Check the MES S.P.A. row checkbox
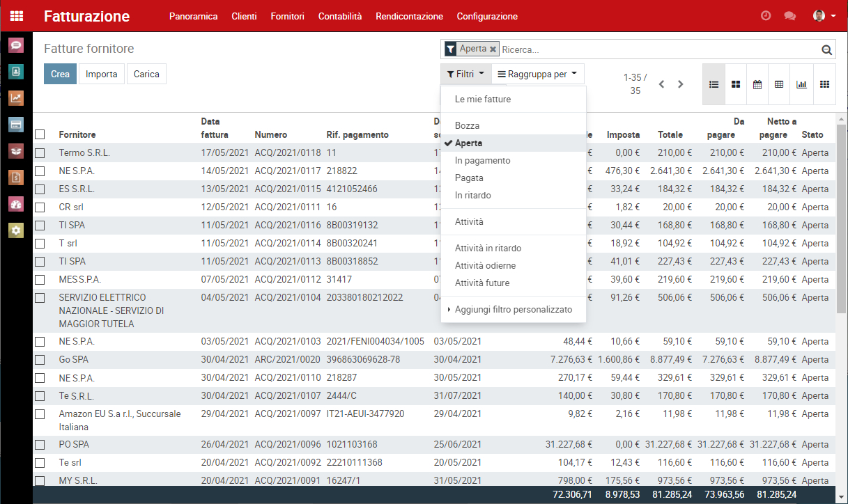848x504 pixels. point(40,280)
